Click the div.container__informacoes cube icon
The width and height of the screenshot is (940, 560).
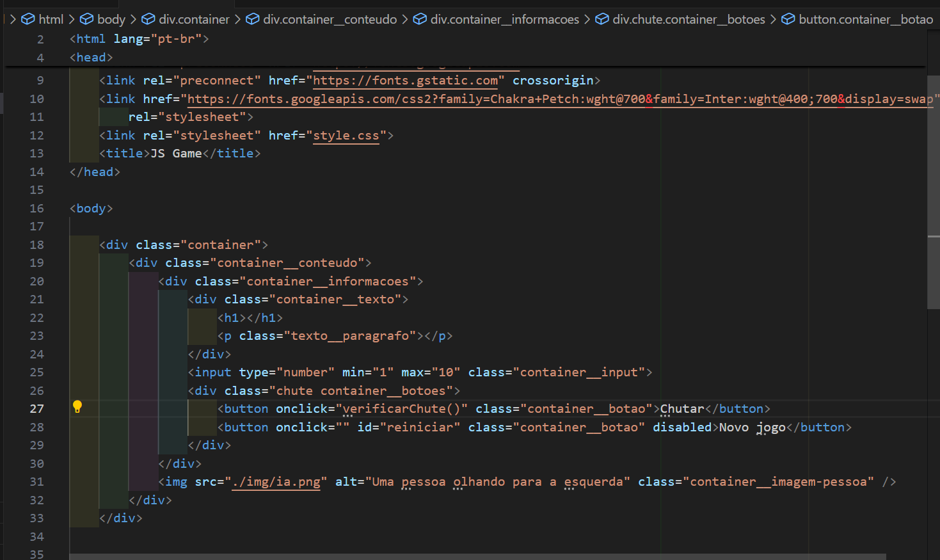click(x=420, y=19)
